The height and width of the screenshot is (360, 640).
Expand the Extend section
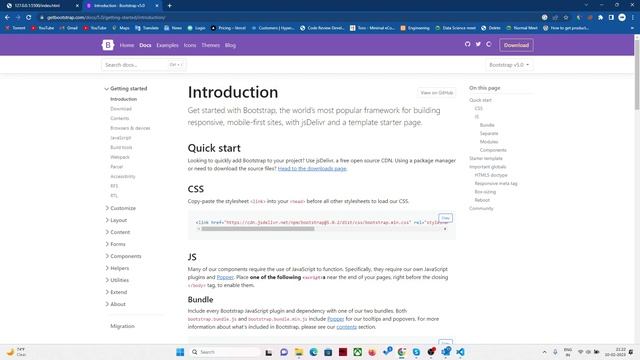[116, 292]
